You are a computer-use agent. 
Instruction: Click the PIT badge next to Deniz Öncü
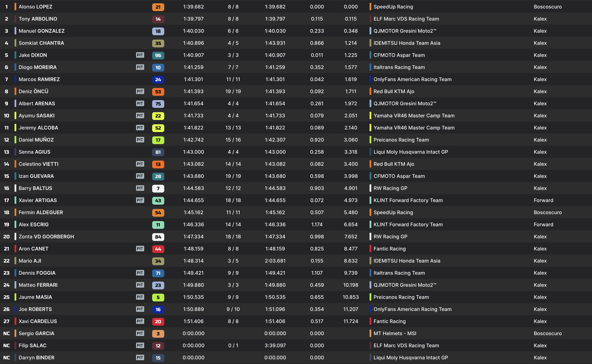[140, 91]
